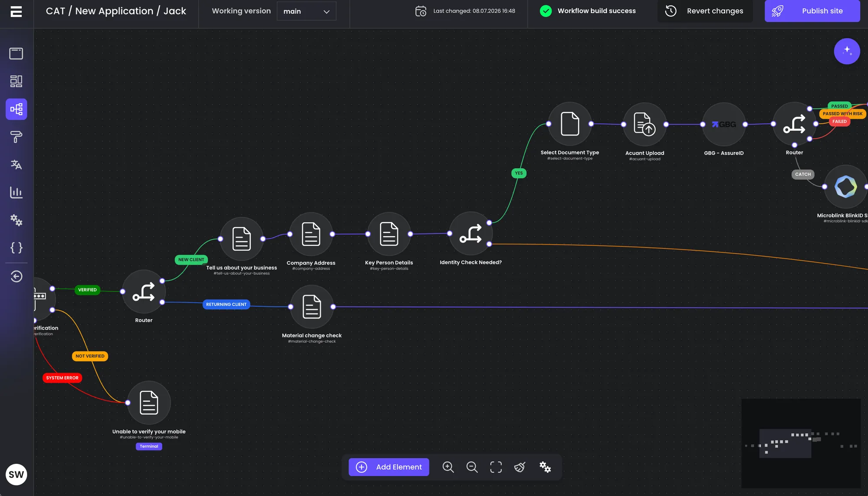Click Publish site button

pos(812,11)
